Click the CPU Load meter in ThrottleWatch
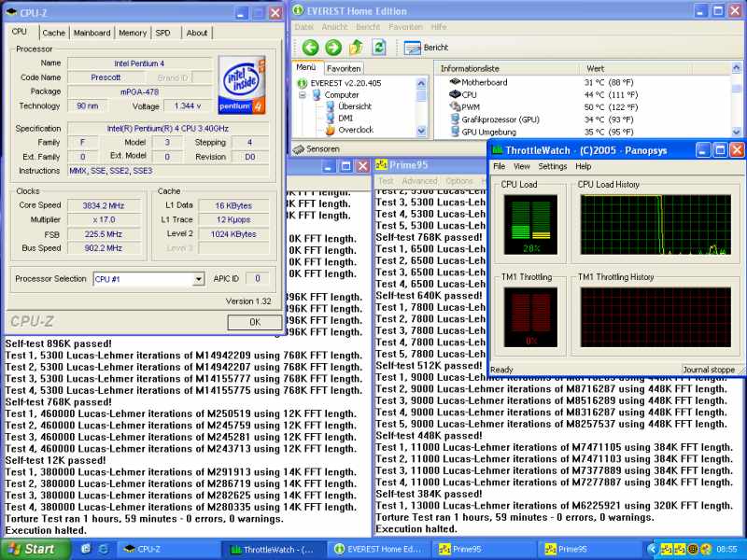The height and width of the screenshot is (560, 747). click(530, 224)
